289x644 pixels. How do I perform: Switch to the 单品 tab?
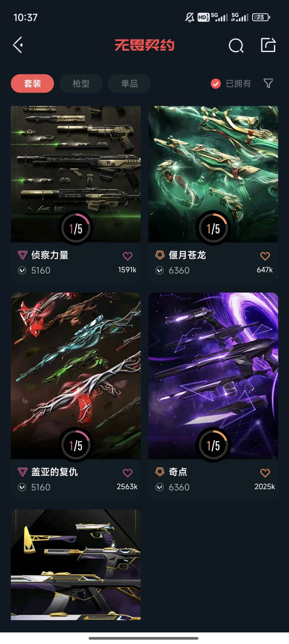click(x=130, y=83)
